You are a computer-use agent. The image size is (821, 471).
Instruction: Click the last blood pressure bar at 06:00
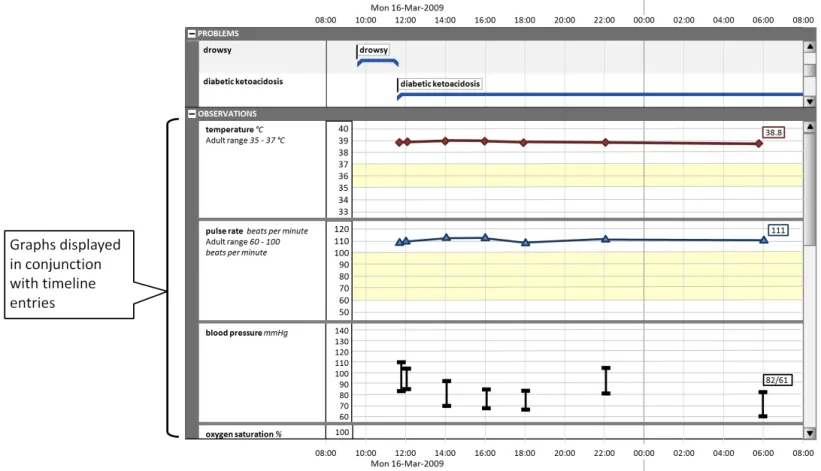[x=762, y=404]
